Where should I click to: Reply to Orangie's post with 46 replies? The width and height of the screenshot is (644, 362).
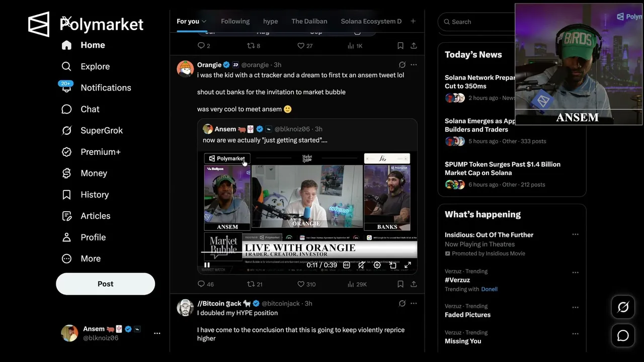206,284
